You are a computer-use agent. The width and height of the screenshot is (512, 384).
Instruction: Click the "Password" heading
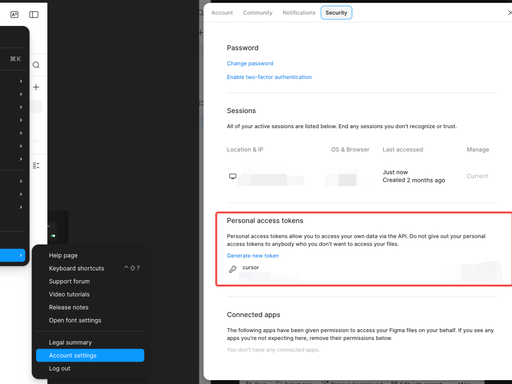click(243, 48)
